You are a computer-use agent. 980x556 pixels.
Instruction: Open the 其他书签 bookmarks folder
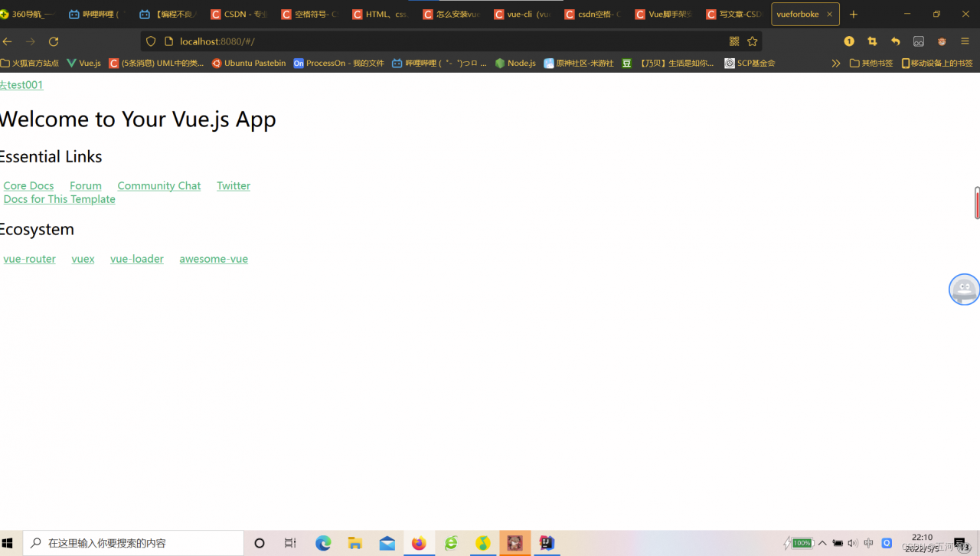[x=871, y=63]
